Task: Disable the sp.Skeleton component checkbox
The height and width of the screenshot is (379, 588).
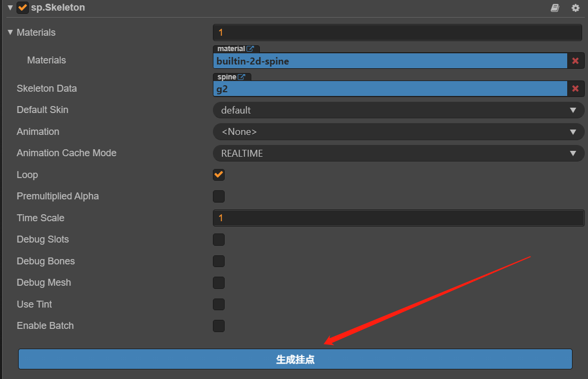Action: click(x=22, y=7)
